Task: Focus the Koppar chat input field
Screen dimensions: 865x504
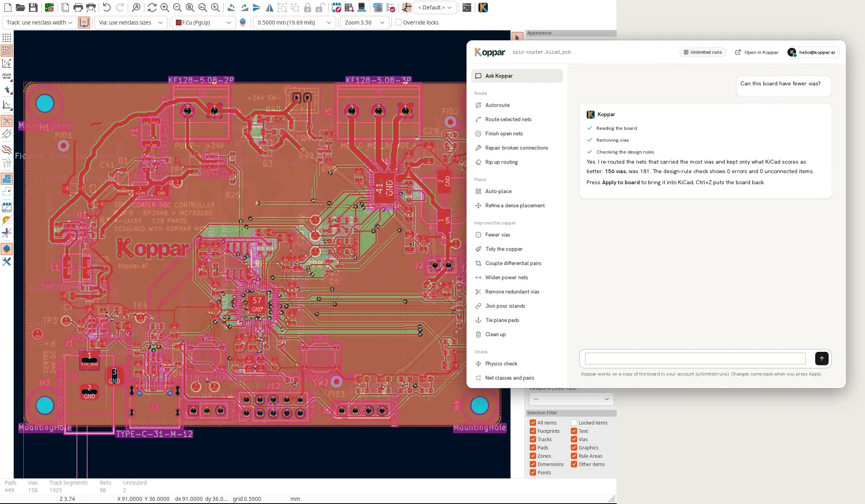Action: 695,359
